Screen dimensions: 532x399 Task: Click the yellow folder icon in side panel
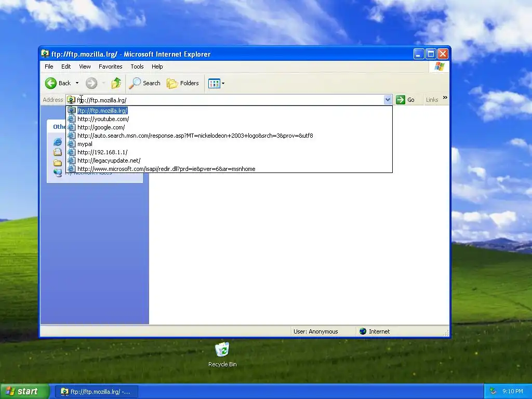pos(58,163)
